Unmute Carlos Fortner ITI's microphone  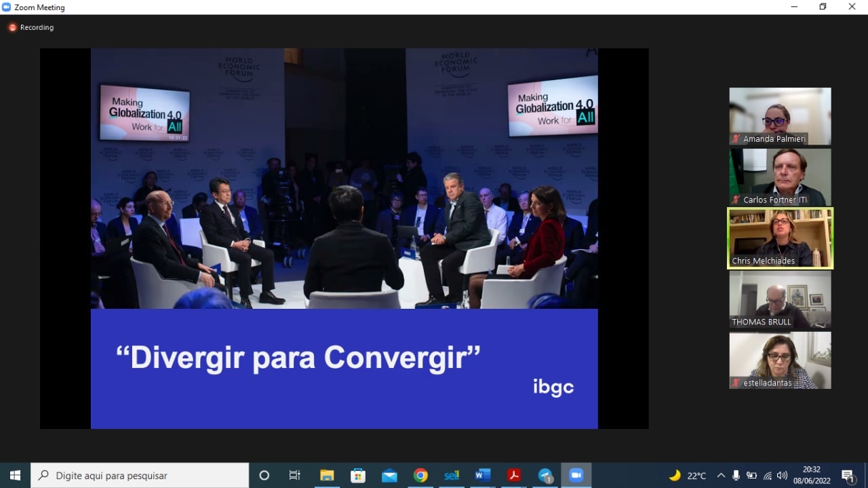[x=734, y=200]
